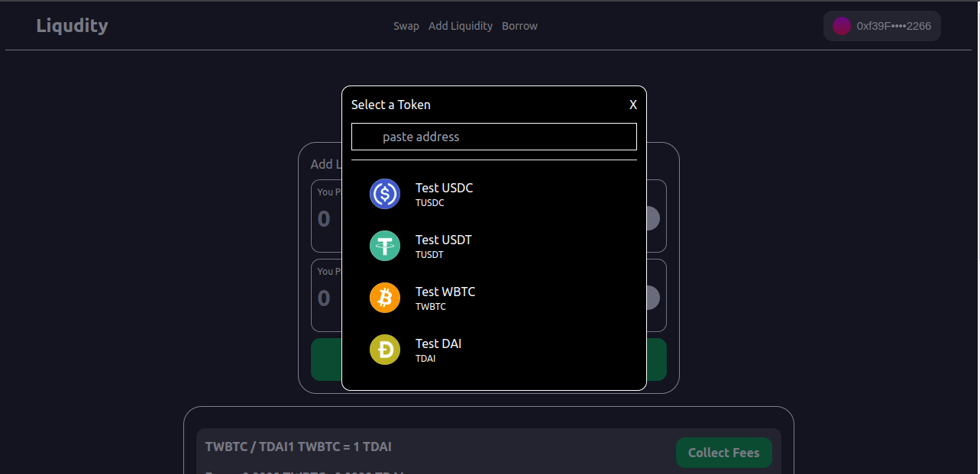The image size is (980, 474).
Task: Click the Liqudity logo title
Action: pos(73,25)
